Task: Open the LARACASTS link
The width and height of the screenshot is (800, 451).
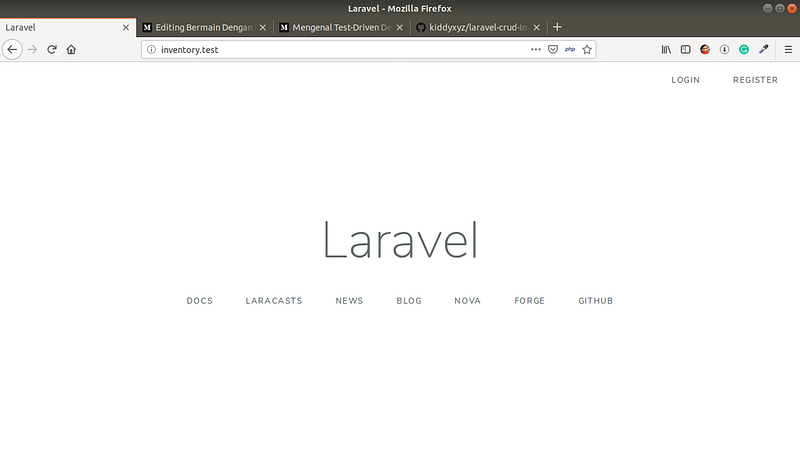Action: coord(274,301)
